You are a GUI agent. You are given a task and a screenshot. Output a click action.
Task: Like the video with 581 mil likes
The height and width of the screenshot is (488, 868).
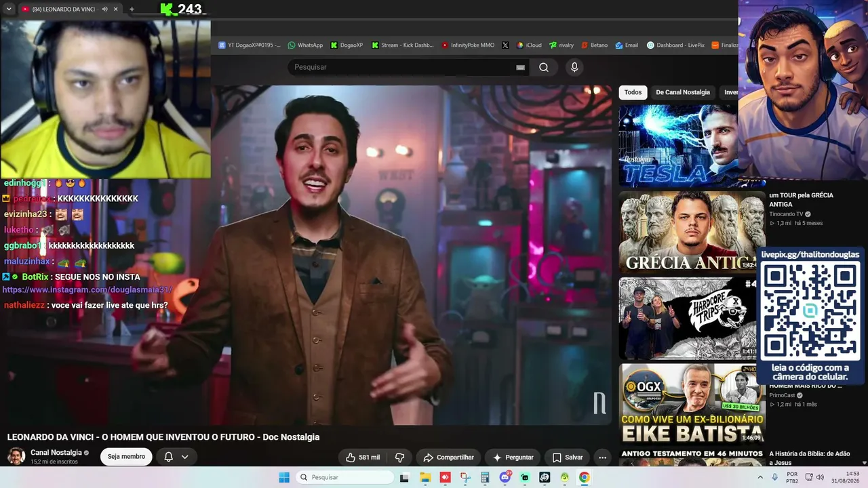tap(363, 457)
